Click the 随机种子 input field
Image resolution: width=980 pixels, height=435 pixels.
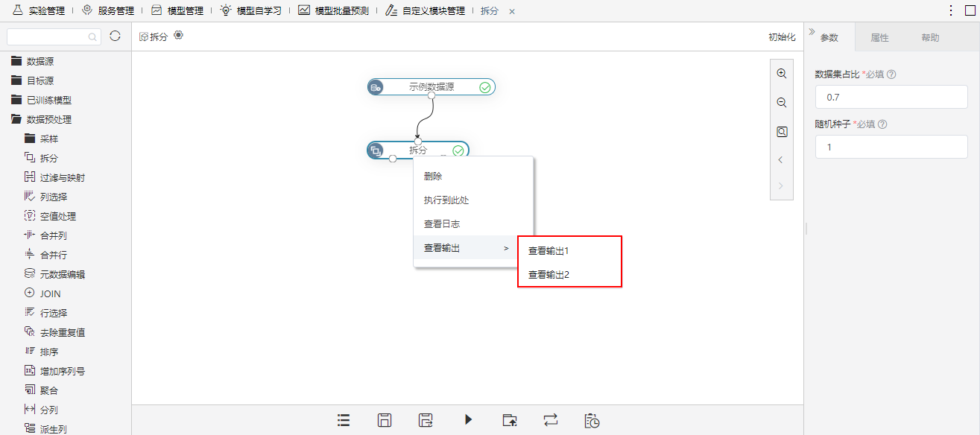click(x=891, y=147)
